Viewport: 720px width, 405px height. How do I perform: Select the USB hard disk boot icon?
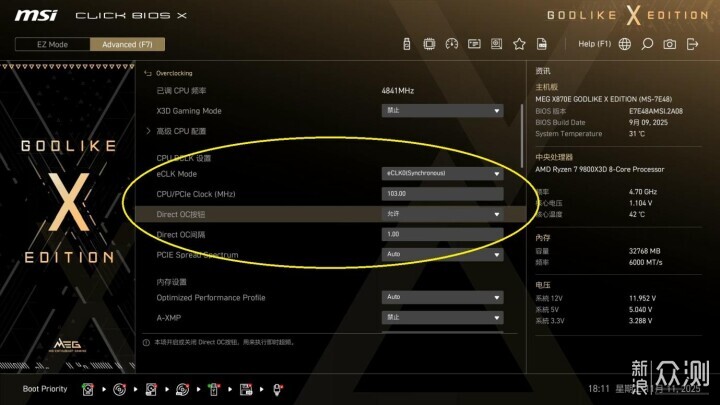(151, 389)
